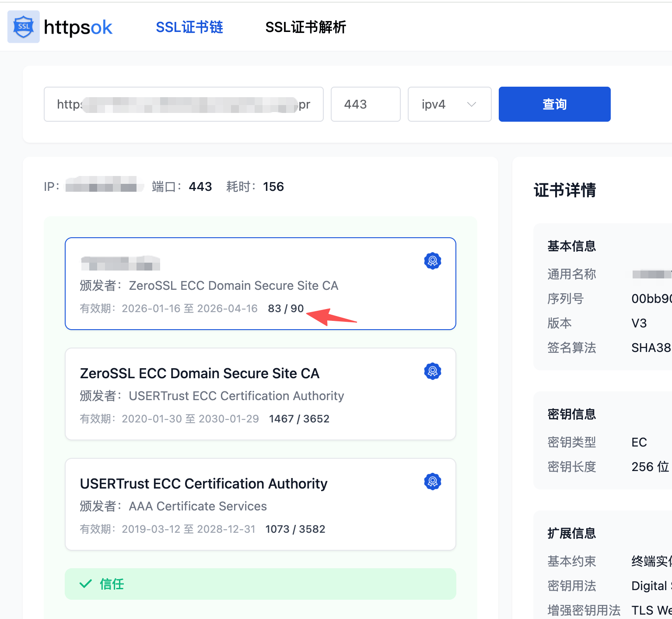Click the green 信任 trust status bar

coord(260,584)
